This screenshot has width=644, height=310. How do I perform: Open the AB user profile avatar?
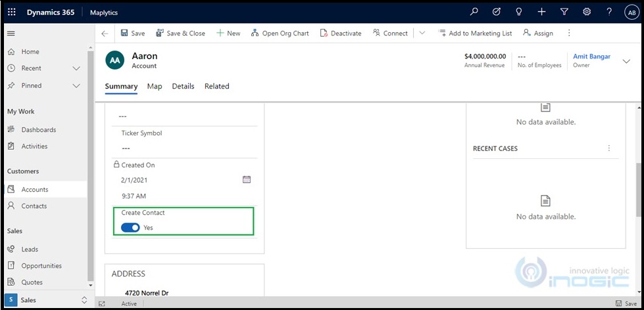tap(632, 12)
